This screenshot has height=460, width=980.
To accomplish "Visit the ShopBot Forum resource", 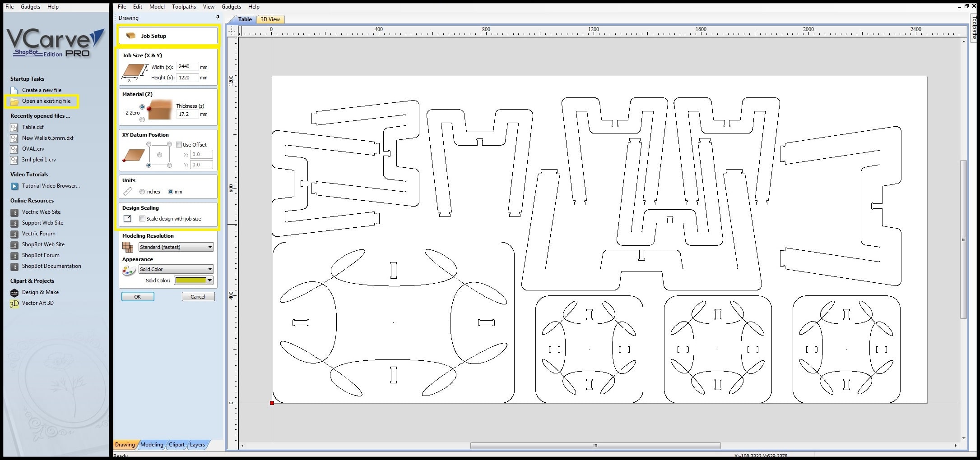I will [x=41, y=255].
